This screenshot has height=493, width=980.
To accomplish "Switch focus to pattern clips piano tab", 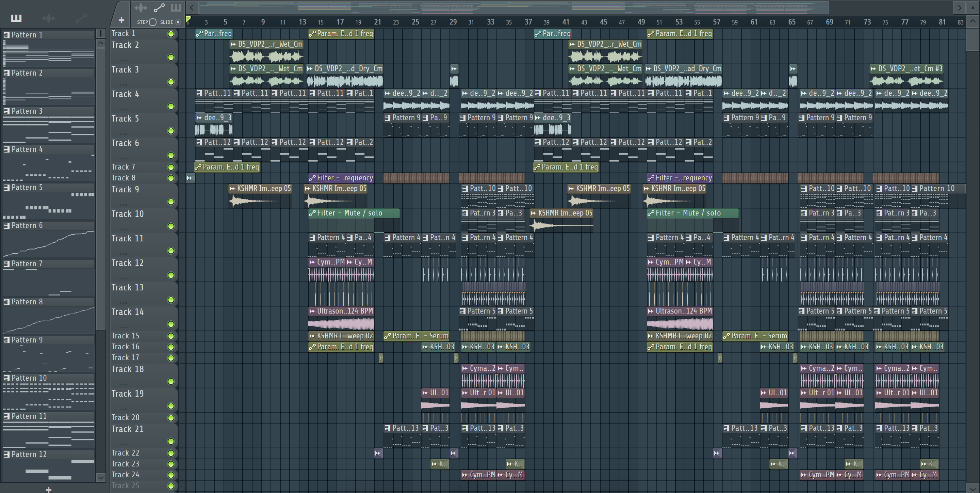I will click(176, 7).
